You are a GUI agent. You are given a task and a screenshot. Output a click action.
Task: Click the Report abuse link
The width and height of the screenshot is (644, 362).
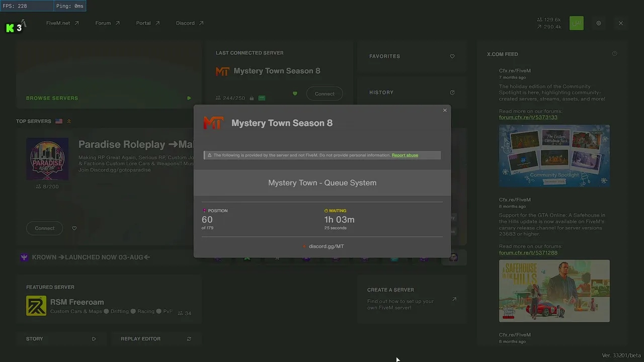(x=405, y=155)
